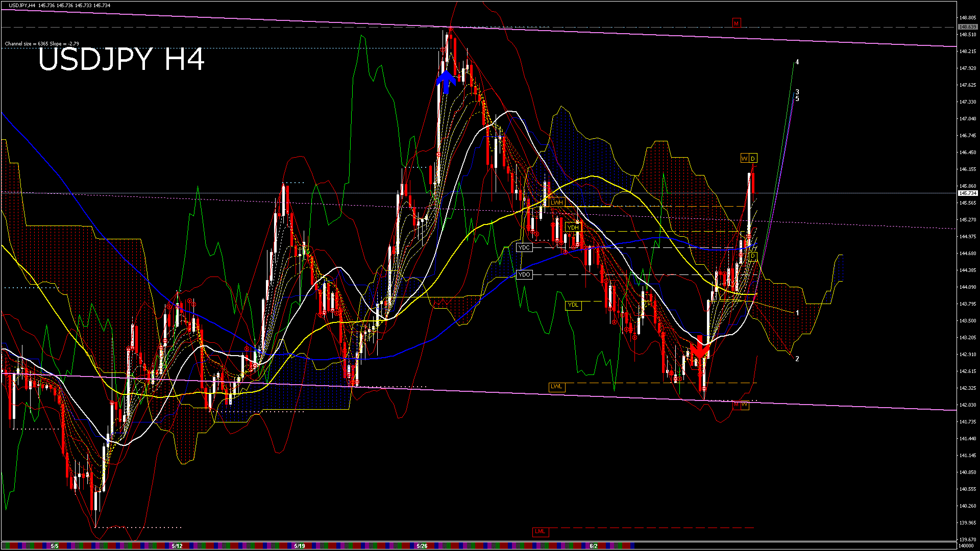This screenshot has height=551, width=980.
Task: Select the YDO level label
Action: click(524, 274)
